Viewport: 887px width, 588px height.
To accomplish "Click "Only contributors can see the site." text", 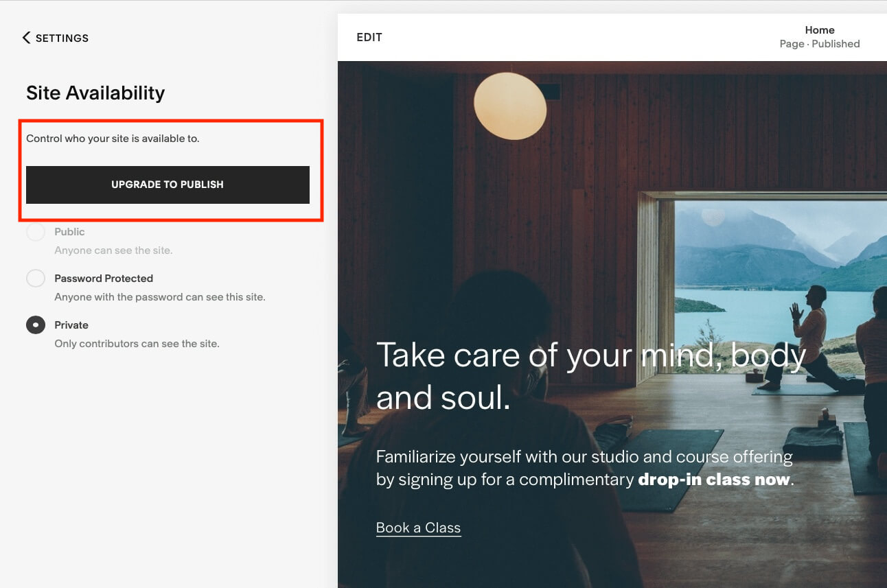I will tap(137, 344).
